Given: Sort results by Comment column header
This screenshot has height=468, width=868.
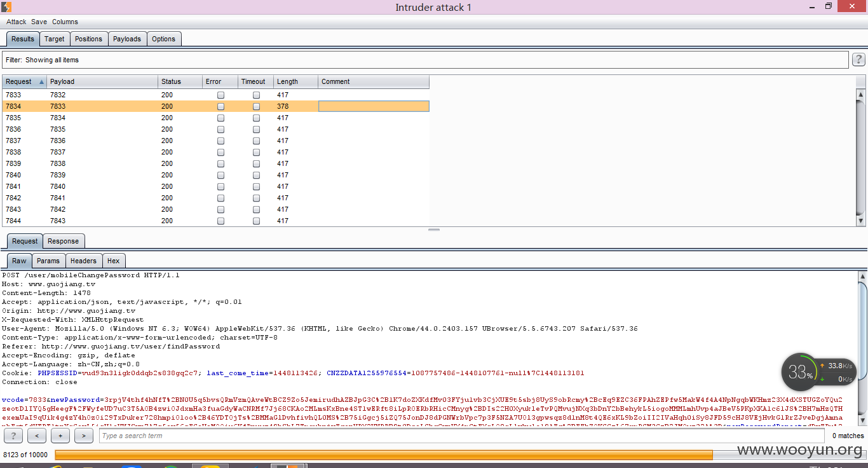Looking at the screenshot, I should tap(374, 81).
